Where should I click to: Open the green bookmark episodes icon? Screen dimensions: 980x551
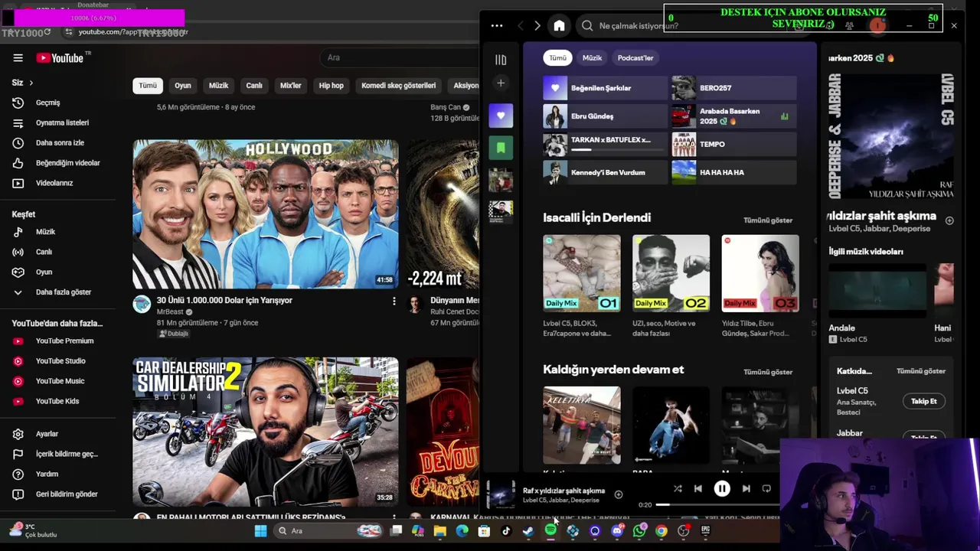pos(501,148)
